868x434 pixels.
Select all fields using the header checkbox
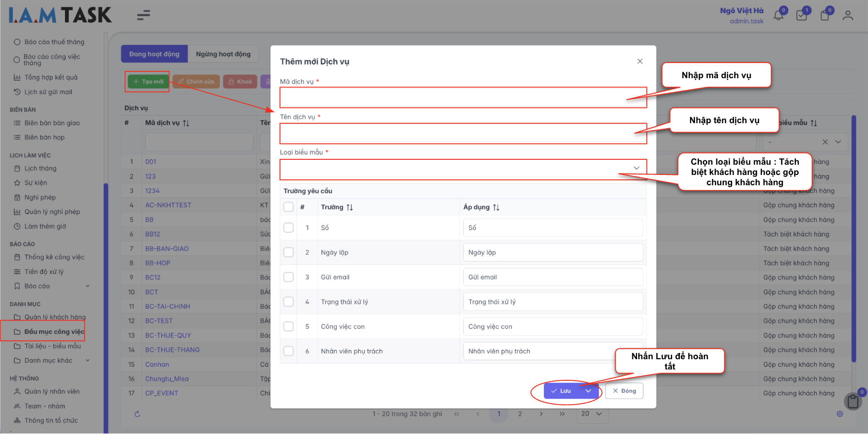(289, 207)
